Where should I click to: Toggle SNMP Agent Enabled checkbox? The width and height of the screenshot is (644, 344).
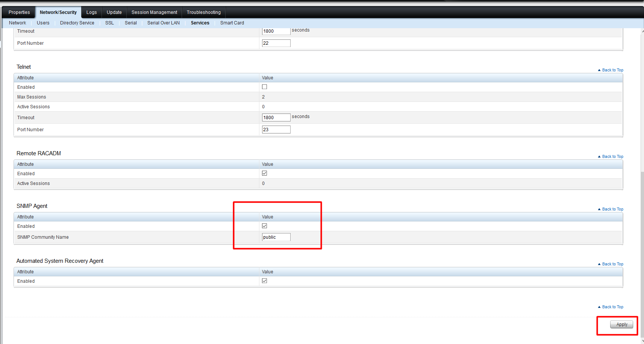click(x=265, y=226)
